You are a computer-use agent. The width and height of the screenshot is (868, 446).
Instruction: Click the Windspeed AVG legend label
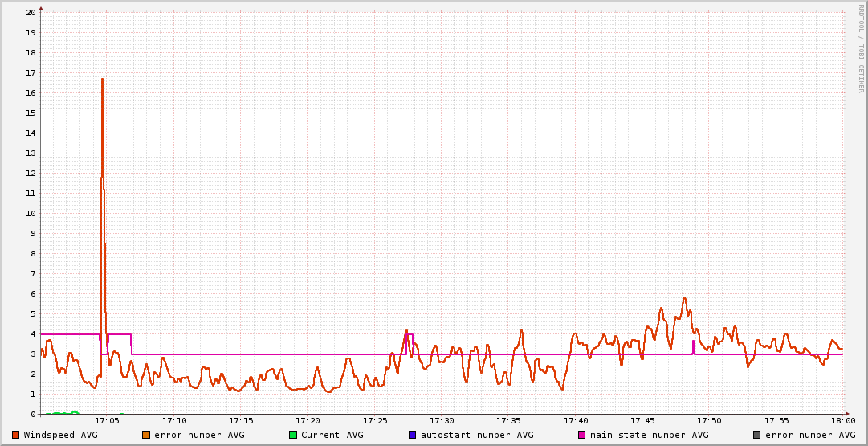[60, 435]
